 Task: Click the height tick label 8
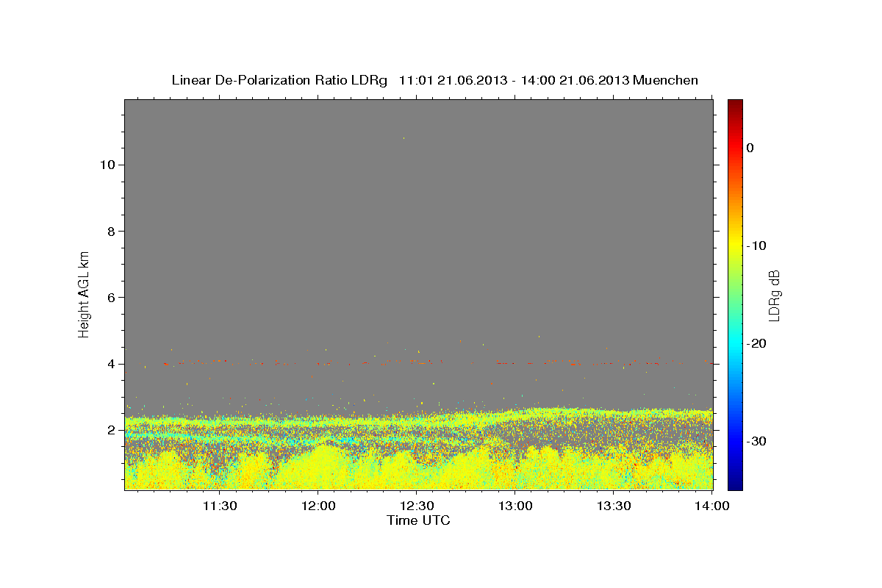point(110,231)
